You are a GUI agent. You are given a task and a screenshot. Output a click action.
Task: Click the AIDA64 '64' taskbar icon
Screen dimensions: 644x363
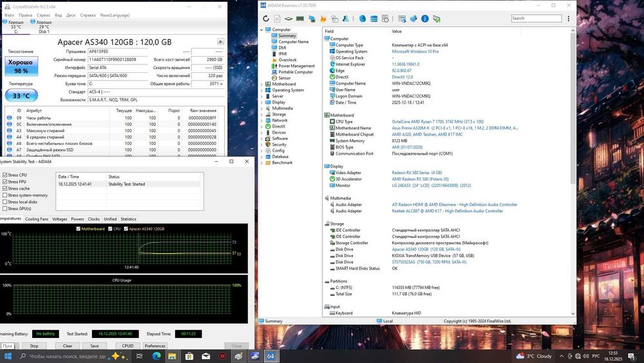[x=270, y=356]
